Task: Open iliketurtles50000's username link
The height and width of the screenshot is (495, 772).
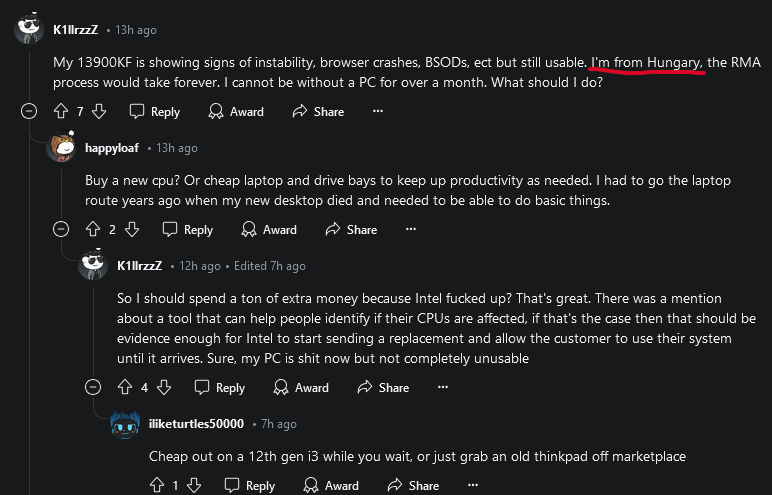Action: [x=196, y=424]
